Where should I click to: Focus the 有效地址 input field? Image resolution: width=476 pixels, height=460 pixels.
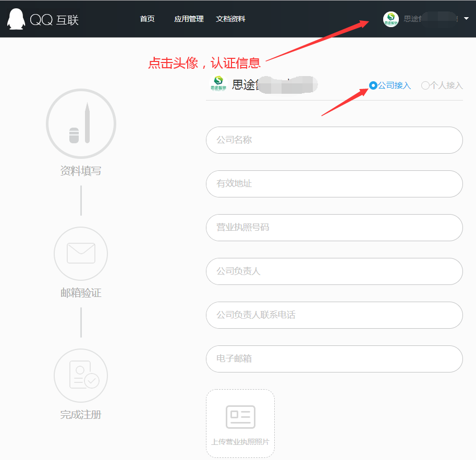point(334,184)
